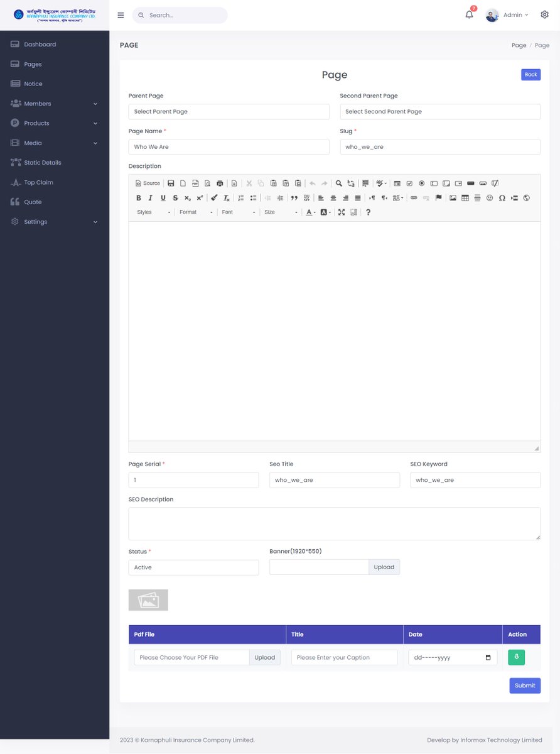The image size is (560, 754).
Task: Click the Print icon in the editor toolbar
Action: (x=219, y=183)
